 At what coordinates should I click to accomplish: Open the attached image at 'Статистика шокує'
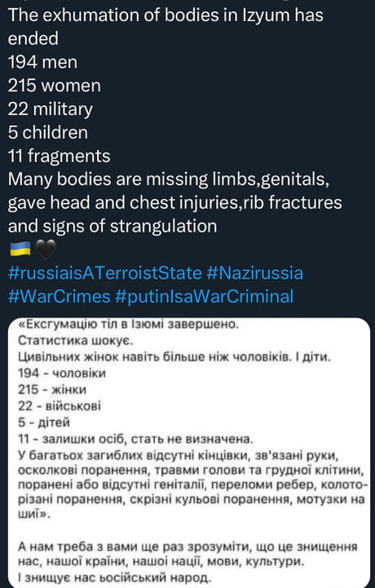(x=74, y=341)
